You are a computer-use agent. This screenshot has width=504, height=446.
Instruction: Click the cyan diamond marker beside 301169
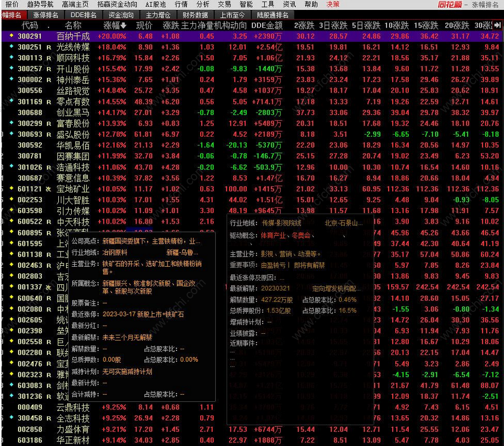11,100
